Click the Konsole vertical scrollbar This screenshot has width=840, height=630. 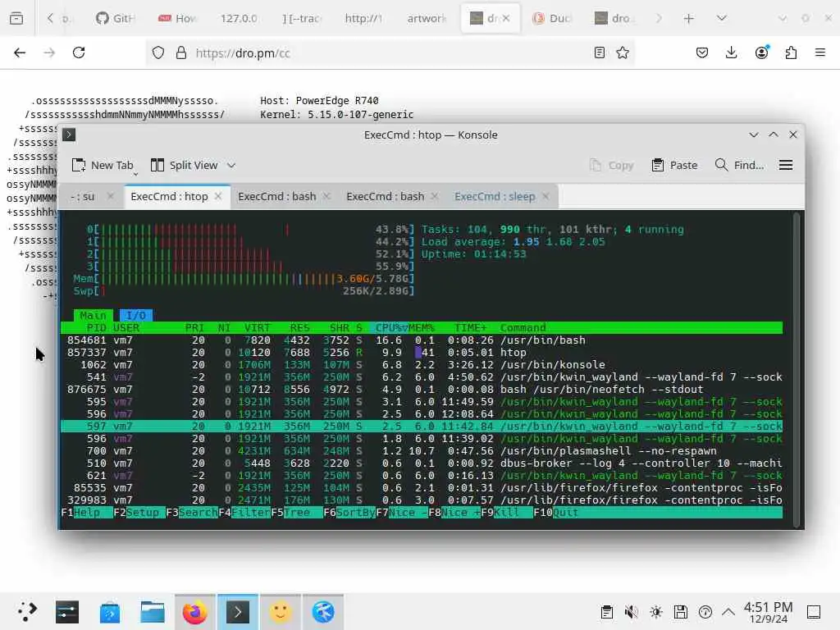coord(796,370)
